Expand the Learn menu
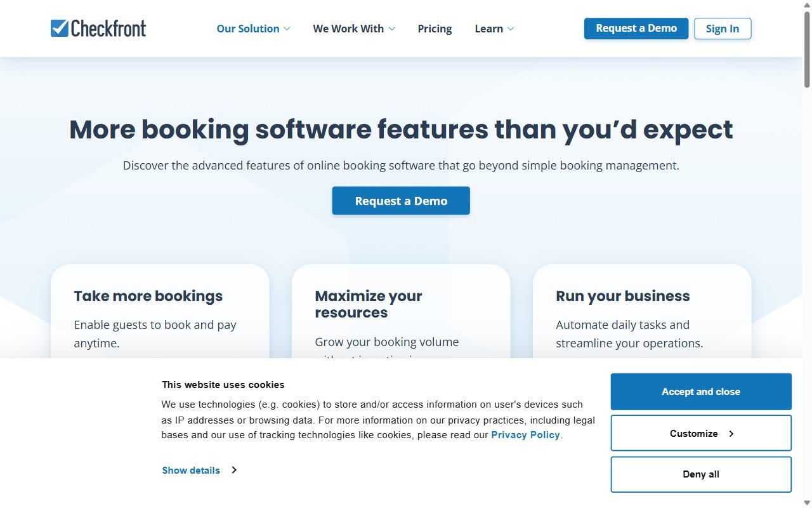Image resolution: width=812 pixels, height=508 pixels. pyautogui.click(x=494, y=29)
